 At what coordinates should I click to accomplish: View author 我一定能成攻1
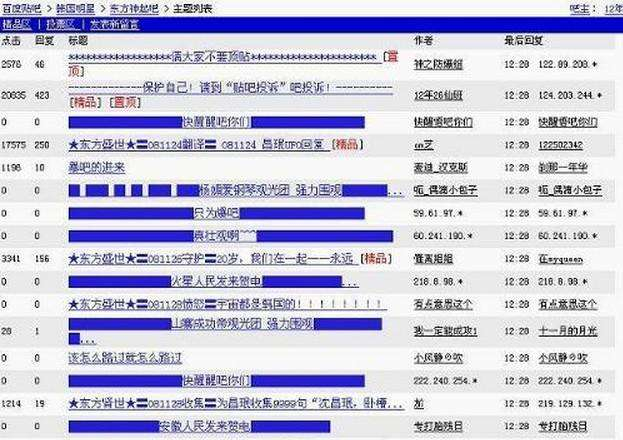445,331
